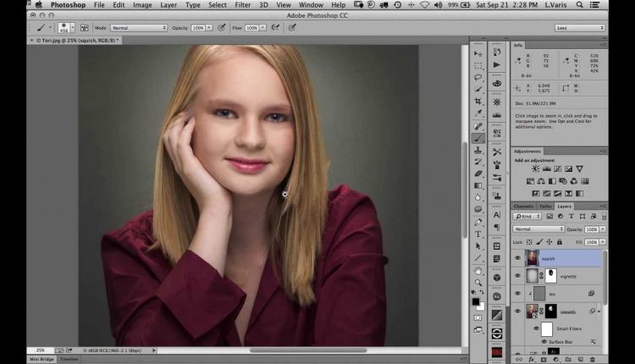Select the Eraser tool
635x364 pixels.
478,174
